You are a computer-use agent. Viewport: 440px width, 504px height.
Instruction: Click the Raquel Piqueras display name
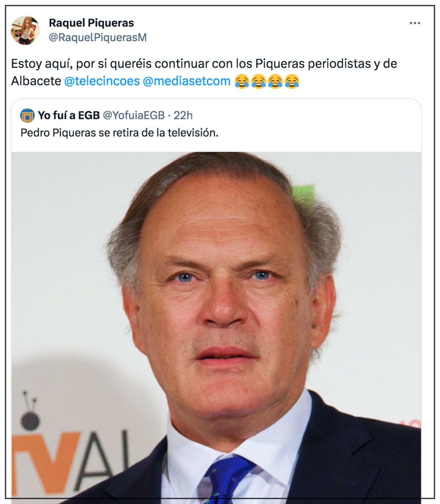(91, 23)
